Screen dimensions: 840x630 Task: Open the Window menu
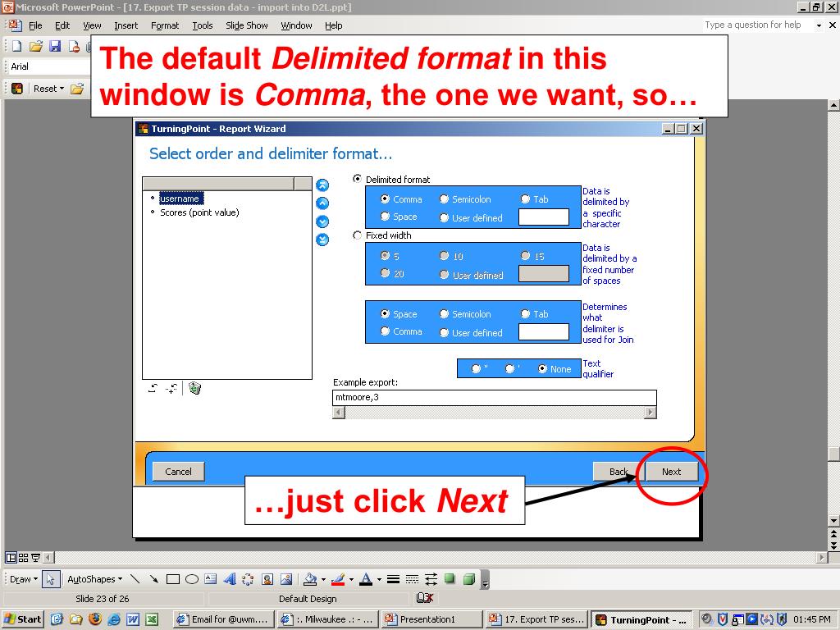click(296, 25)
